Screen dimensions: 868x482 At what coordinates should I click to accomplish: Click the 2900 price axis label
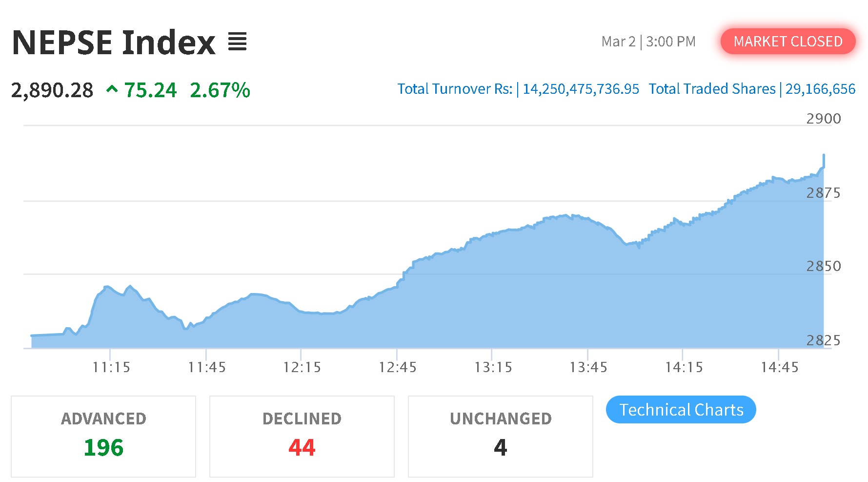pyautogui.click(x=824, y=119)
